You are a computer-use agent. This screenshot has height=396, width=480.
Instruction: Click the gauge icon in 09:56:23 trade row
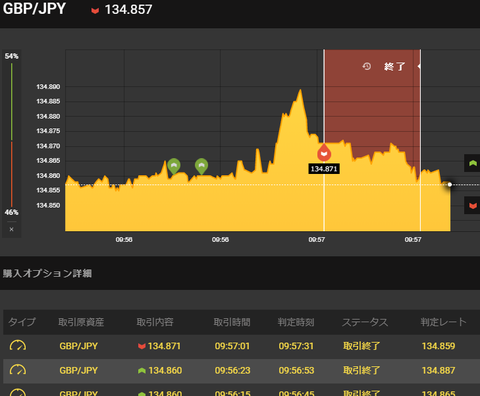pos(18,370)
